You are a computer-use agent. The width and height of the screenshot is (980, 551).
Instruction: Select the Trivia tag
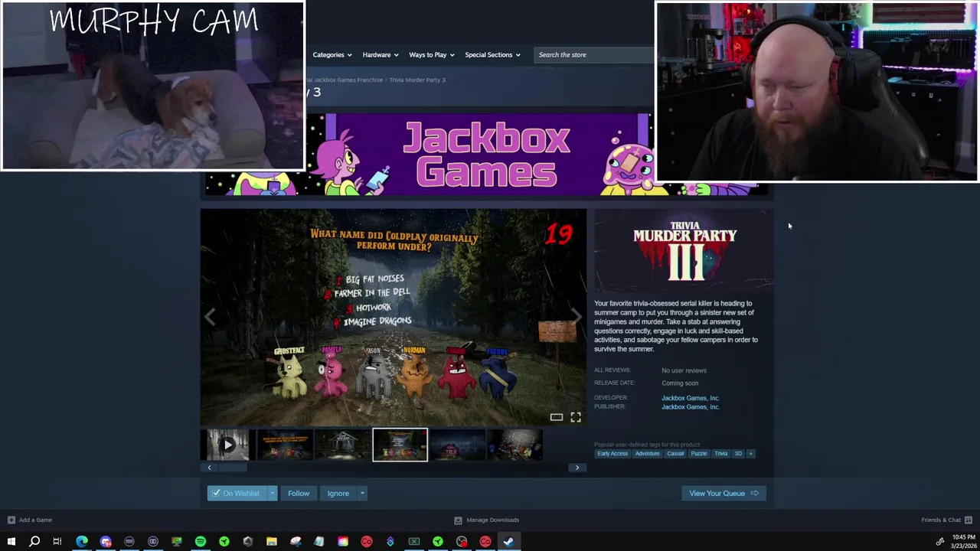[x=720, y=454]
